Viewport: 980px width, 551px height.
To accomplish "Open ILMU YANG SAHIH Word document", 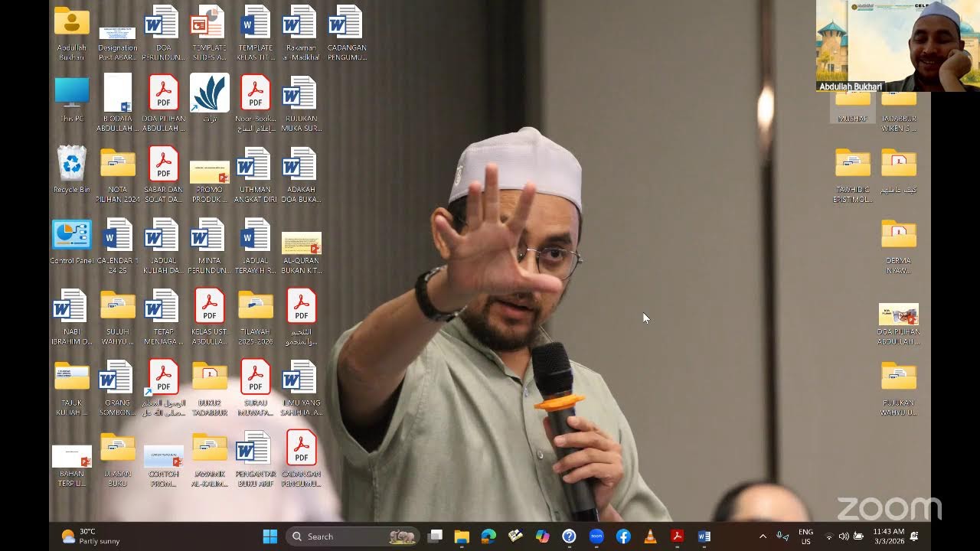I will pos(301,389).
